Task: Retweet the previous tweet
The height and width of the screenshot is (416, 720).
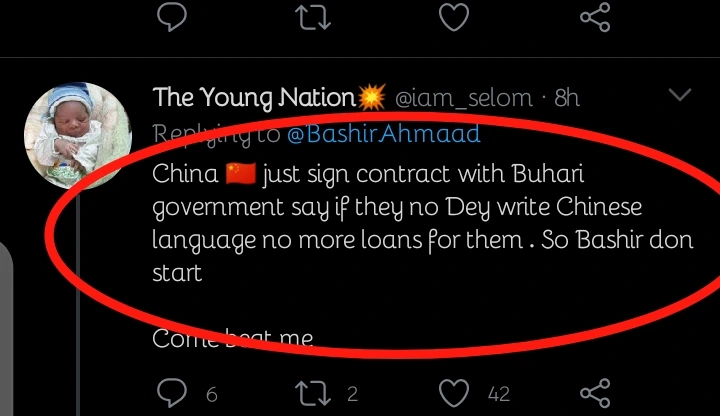Action: point(313,15)
